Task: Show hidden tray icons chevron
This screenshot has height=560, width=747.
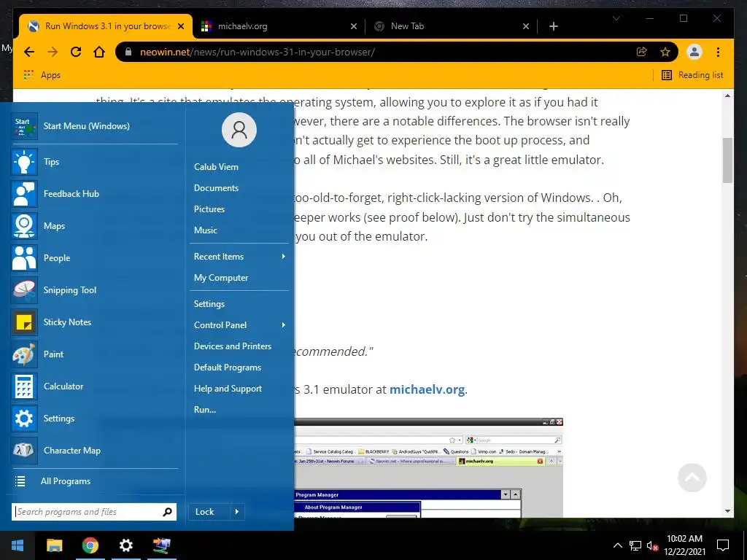Action: click(x=617, y=545)
